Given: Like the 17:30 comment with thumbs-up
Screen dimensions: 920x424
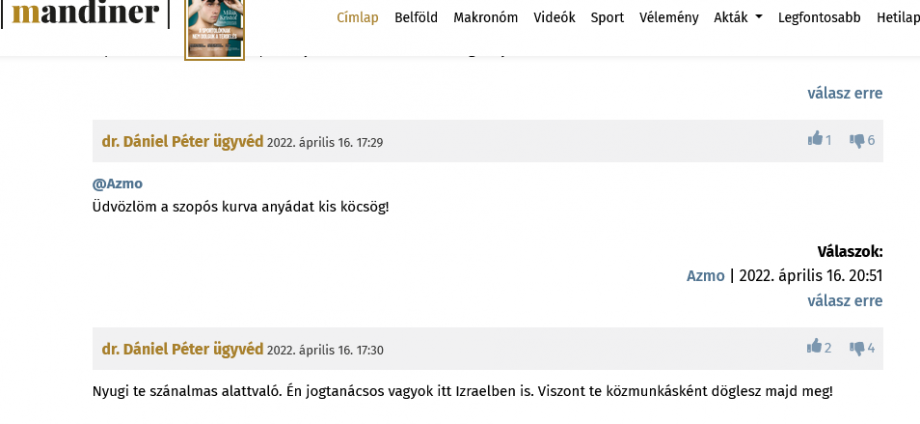Looking at the screenshot, I should point(814,347).
